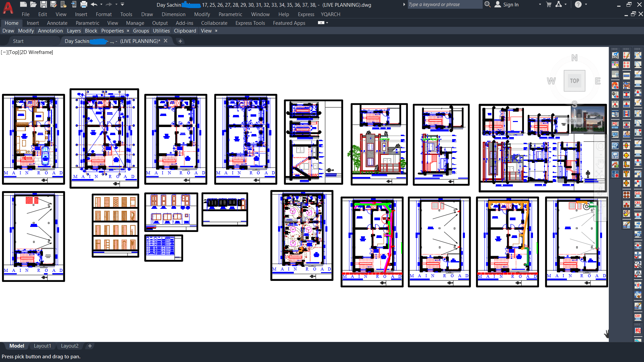Expand the Sign In dropdown arrow

(x=540, y=4)
